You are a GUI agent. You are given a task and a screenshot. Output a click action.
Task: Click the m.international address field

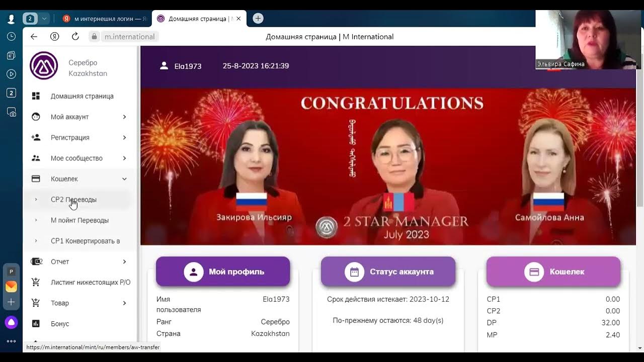129,37
